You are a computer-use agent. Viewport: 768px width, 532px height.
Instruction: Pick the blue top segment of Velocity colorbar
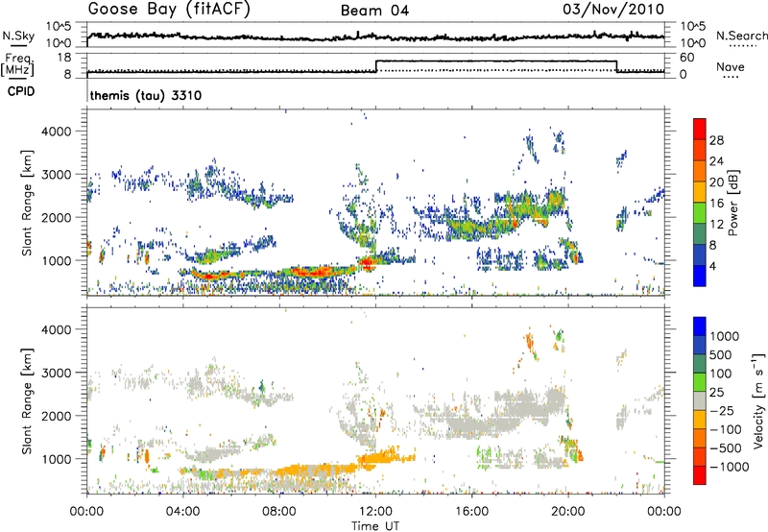click(700, 326)
